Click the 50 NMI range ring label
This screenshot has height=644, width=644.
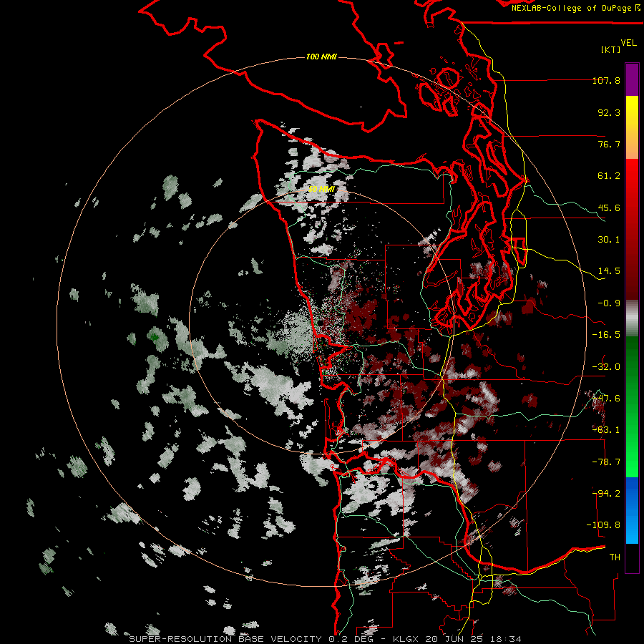click(x=321, y=189)
